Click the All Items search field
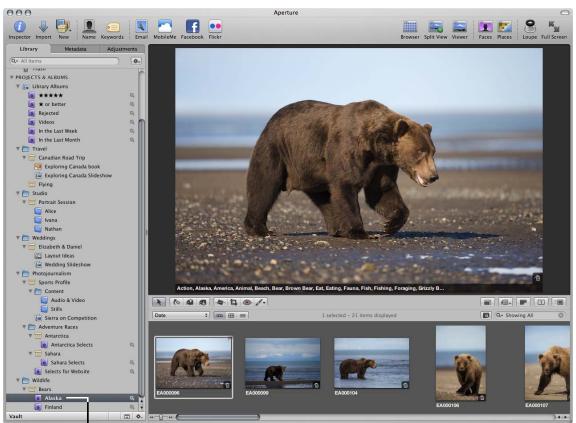This screenshot has height=423, width=576. [x=64, y=61]
